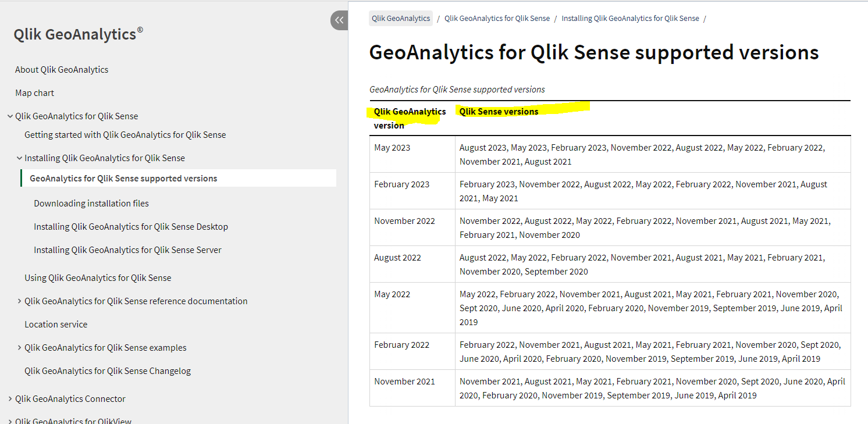Open the Downloading installation files page
868x424 pixels.
(x=91, y=203)
